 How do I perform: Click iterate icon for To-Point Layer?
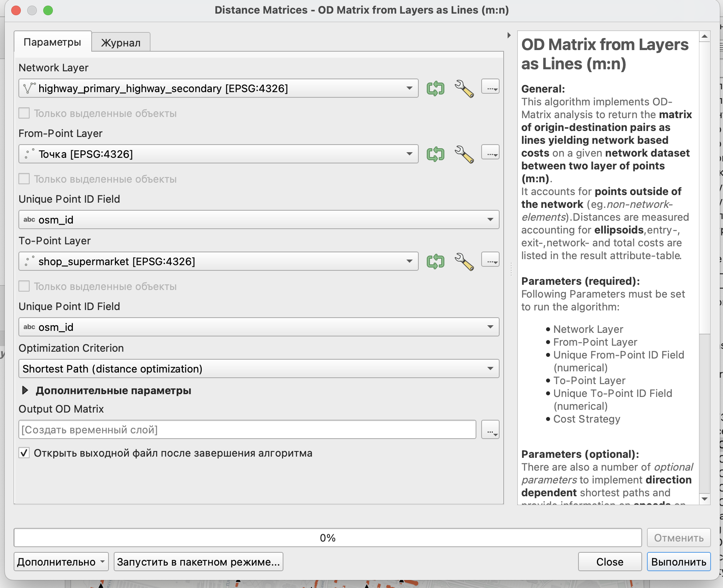tap(435, 261)
